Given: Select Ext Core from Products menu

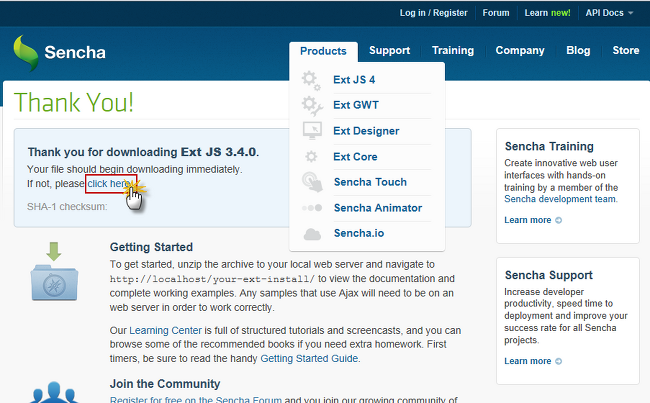Looking at the screenshot, I should point(355,157).
